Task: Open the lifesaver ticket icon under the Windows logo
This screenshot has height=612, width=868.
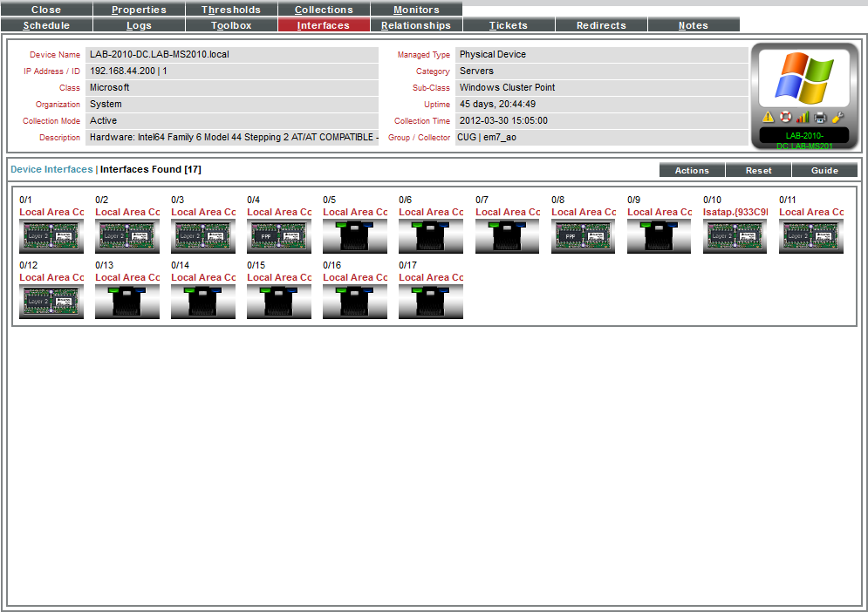Action: (784, 116)
